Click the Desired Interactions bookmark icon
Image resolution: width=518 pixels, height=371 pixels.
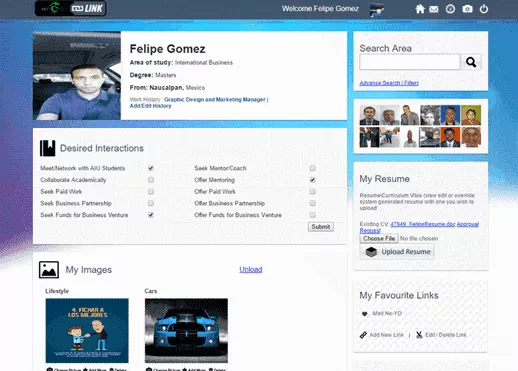[47, 148]
